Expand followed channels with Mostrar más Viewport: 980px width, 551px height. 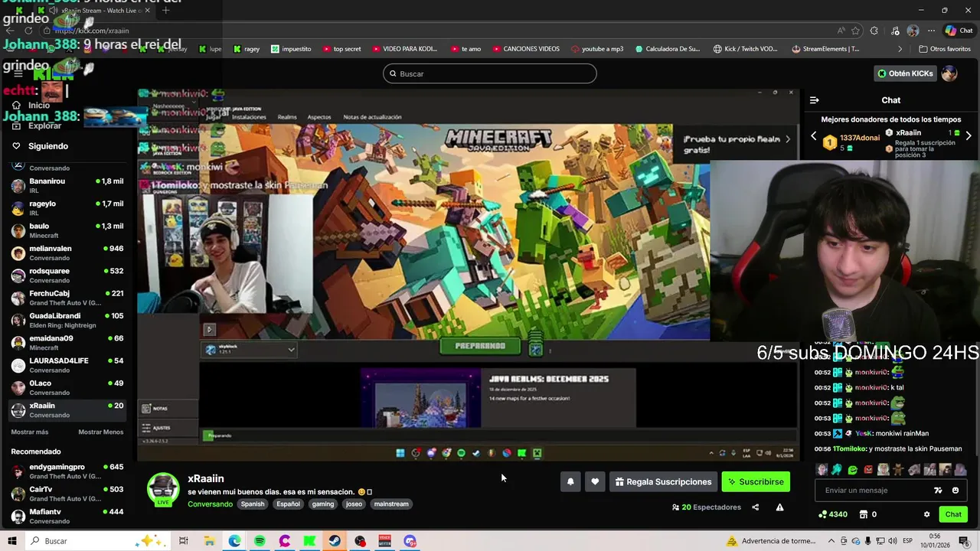coord(30,432)
